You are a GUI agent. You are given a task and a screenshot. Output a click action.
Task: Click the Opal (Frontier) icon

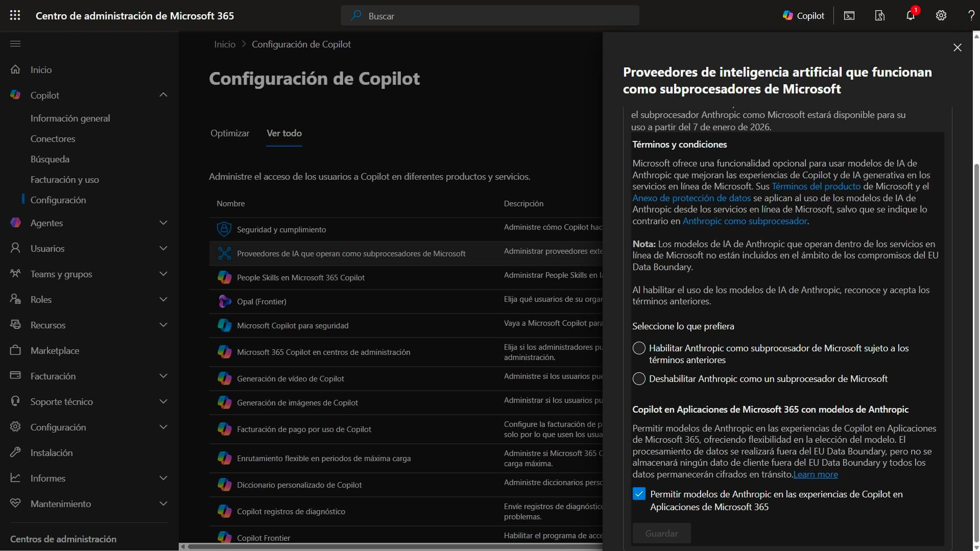(x=224, y=301)
